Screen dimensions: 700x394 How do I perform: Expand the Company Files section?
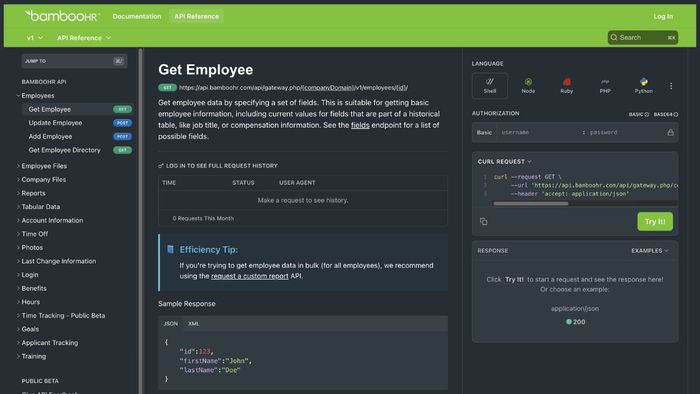[18, 179]
